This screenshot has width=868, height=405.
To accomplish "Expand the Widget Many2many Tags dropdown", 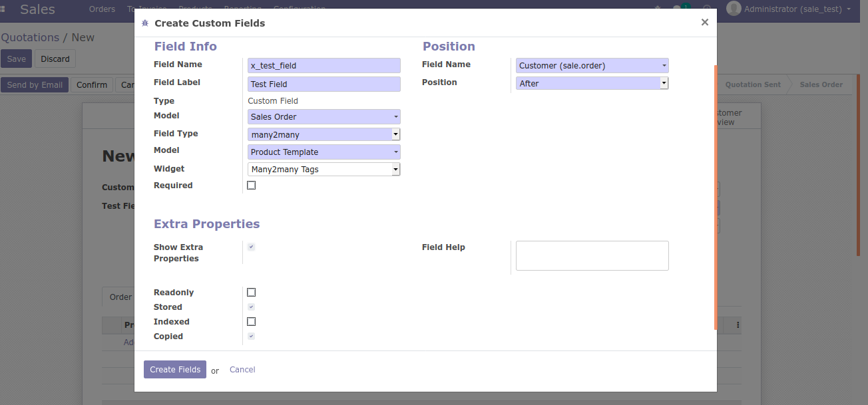I will [x=324, y=170].
